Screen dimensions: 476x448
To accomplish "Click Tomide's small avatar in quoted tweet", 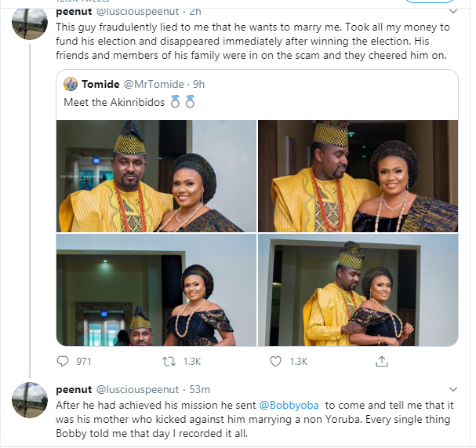I will click(x=71, y=84).
